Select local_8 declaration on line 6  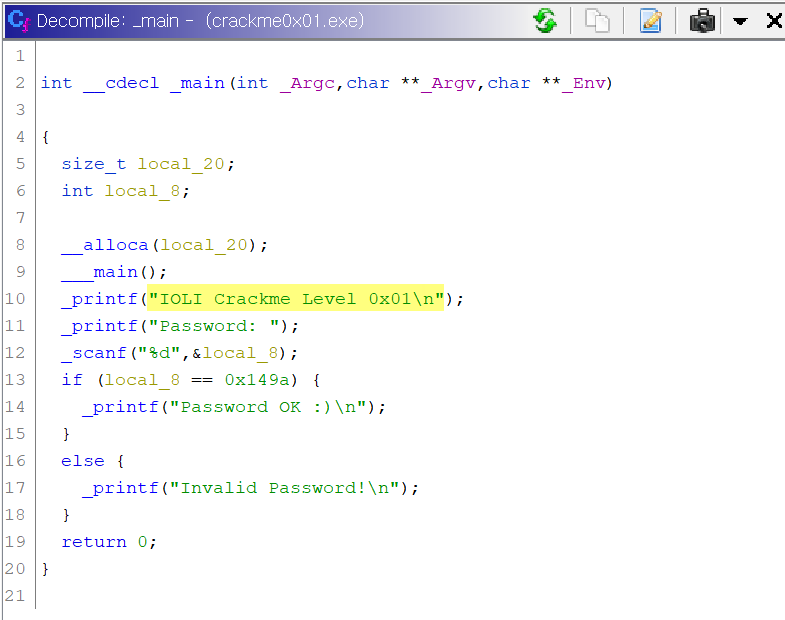pos(142,191)
